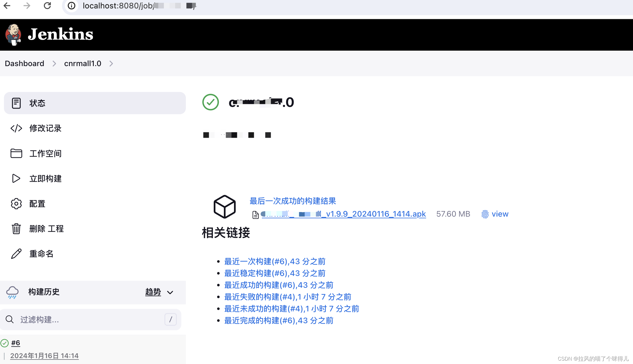This screenshot has width=633, height=364.
Task: Reload the page in browser
Action: 47,6
